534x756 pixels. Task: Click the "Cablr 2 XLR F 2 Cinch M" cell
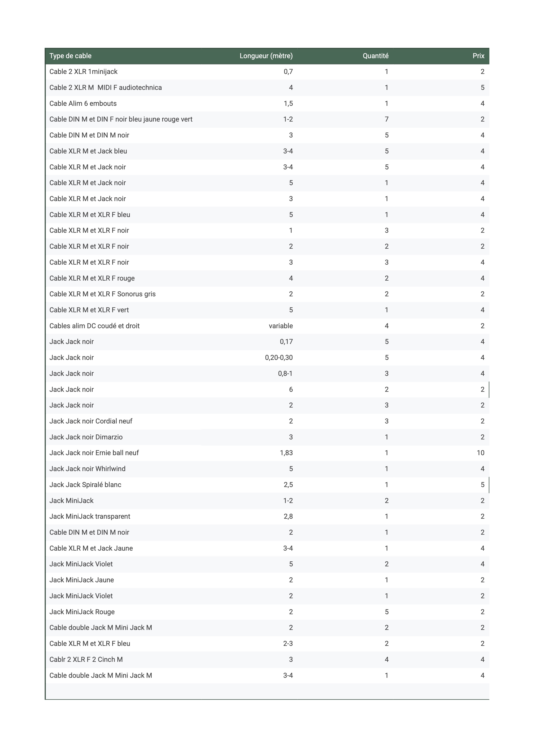point(86,659)
